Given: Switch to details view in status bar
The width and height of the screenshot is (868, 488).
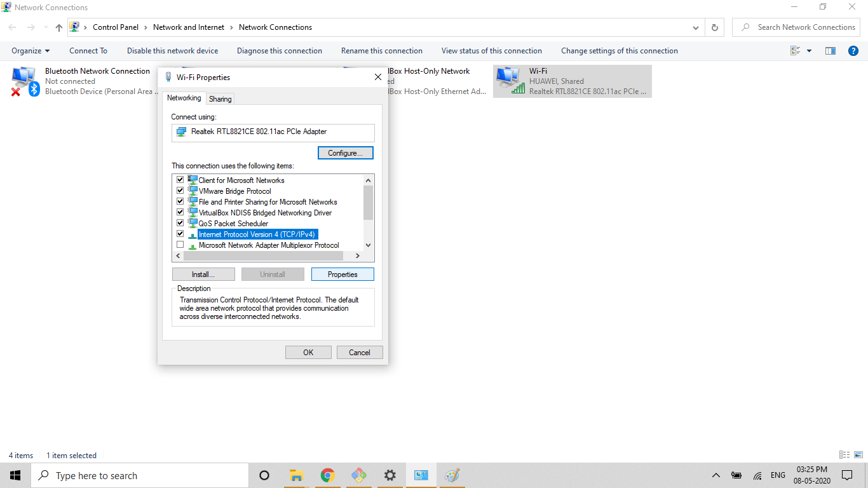Looking at the screenshot, I should click(844, 455).
